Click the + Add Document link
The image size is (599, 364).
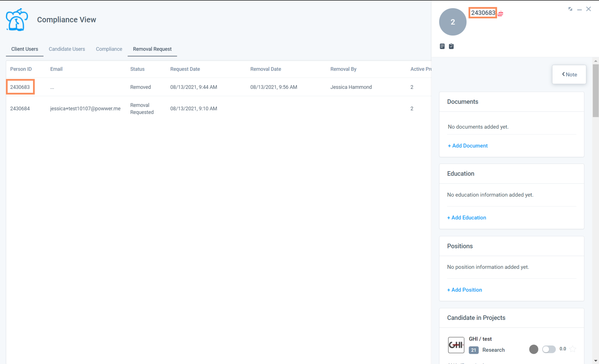tap(467, 146)
